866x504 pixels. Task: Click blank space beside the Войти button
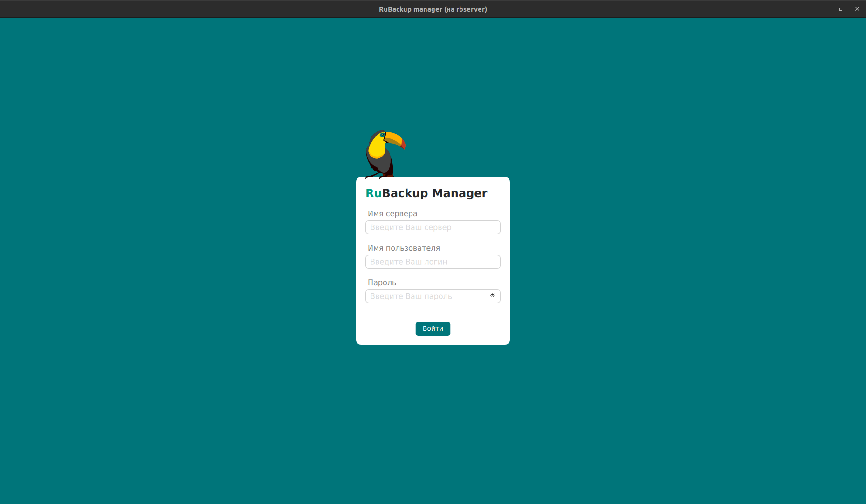point(475,329)
